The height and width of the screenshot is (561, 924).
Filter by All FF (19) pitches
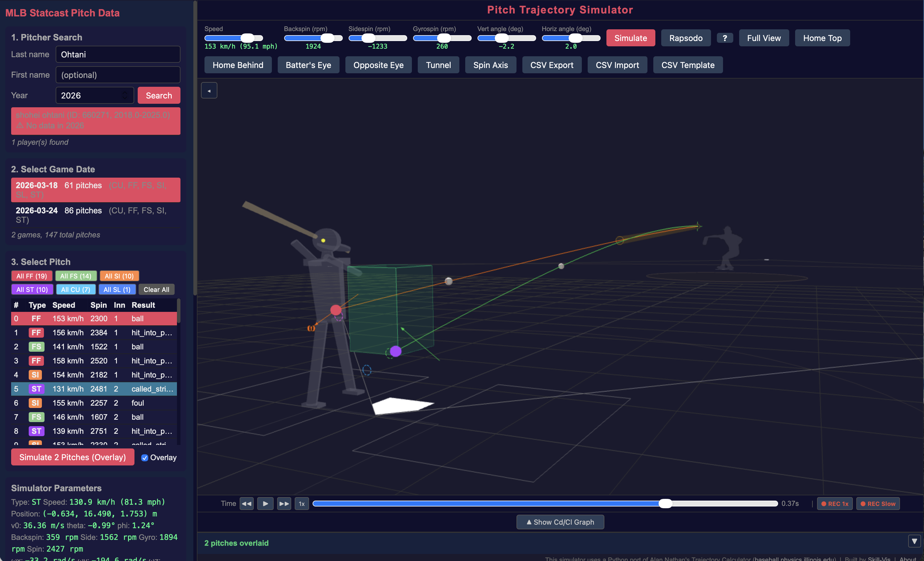[x=32, y=276]
